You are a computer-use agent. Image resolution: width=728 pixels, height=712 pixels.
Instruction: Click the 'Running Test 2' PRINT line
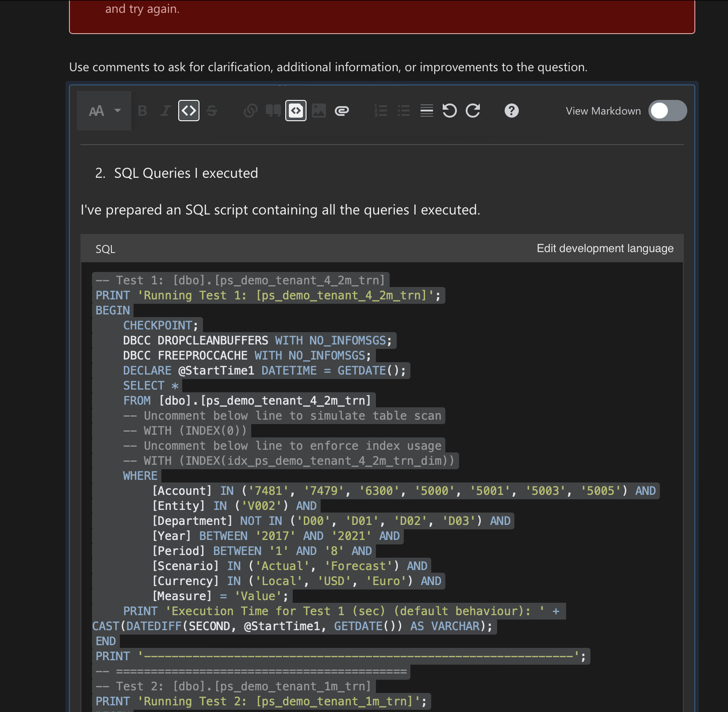point(261,701)
